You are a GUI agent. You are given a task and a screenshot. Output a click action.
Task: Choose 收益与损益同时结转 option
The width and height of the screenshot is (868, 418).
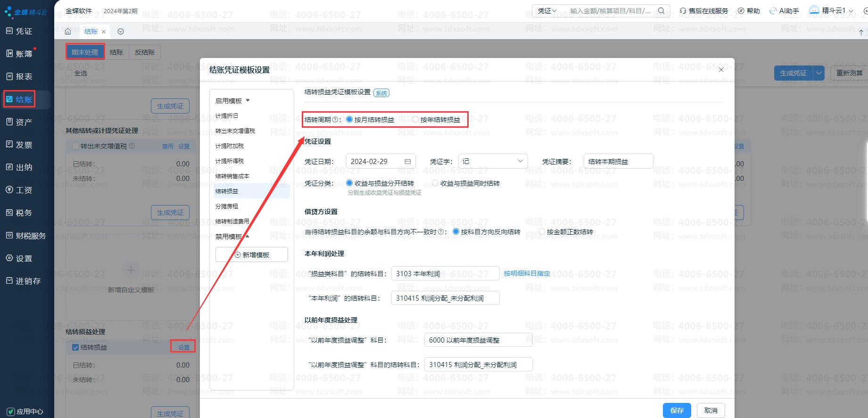(435, 183)
